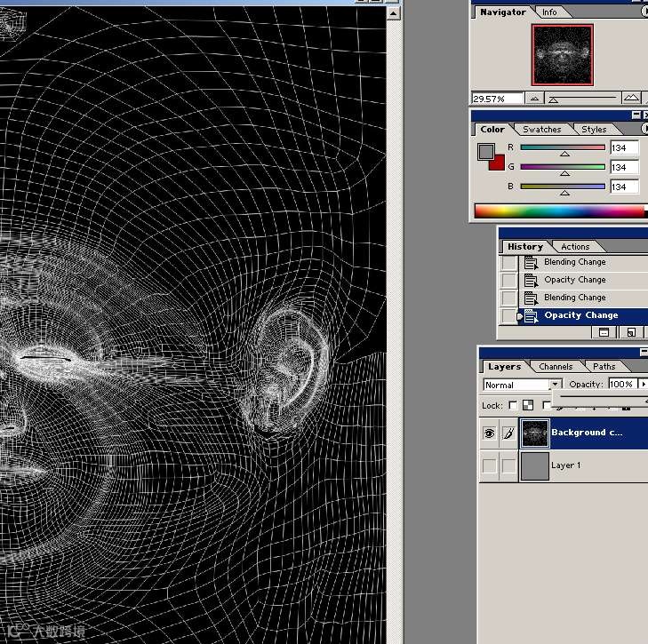The width and height of the screenshot is (648, 644).
Task: Select Layer 1 in the Layers panel
Action: coord(583,466)
